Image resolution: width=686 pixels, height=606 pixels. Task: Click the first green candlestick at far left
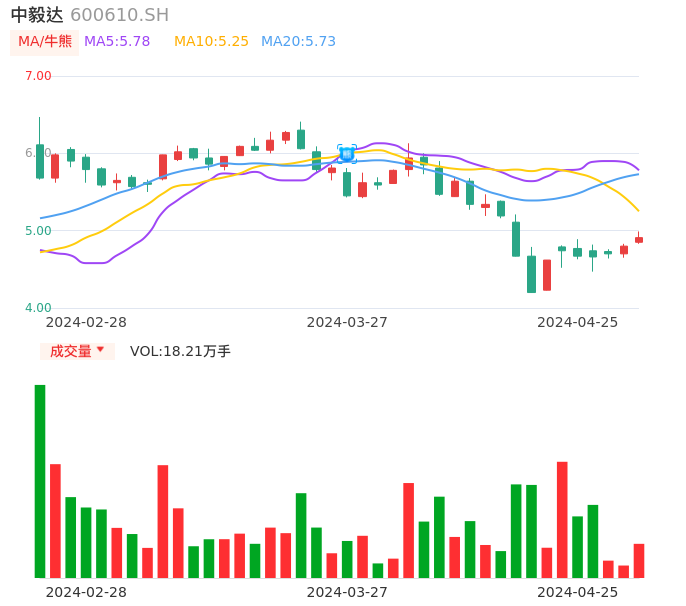(40, 161)
